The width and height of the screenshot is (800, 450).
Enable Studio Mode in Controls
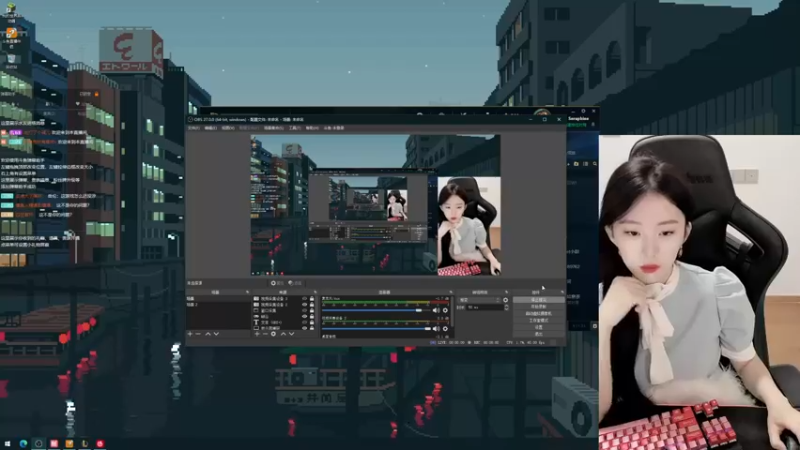[x=538, y=320]
